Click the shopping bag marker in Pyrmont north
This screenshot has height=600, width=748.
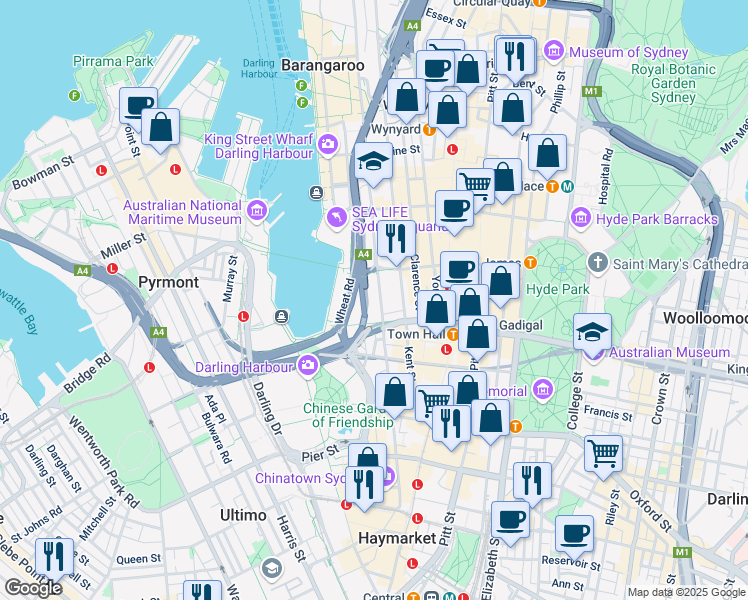click(x=160, y=127)
